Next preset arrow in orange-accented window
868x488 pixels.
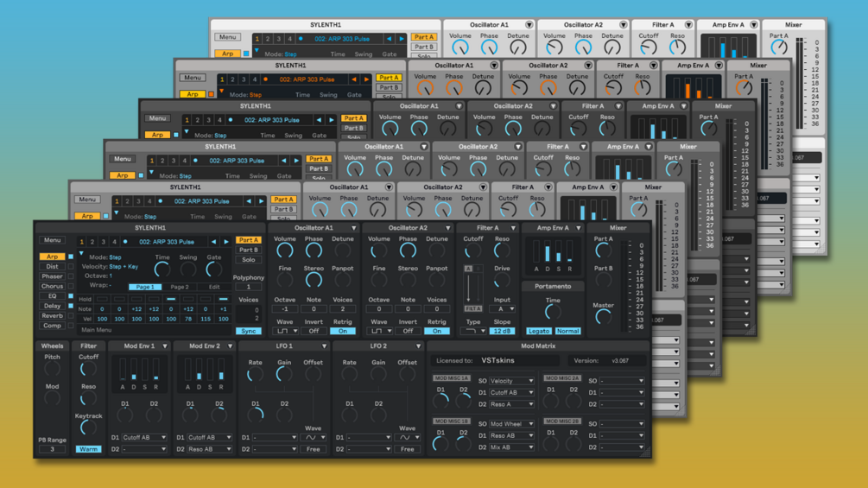(x=366, y=79)
